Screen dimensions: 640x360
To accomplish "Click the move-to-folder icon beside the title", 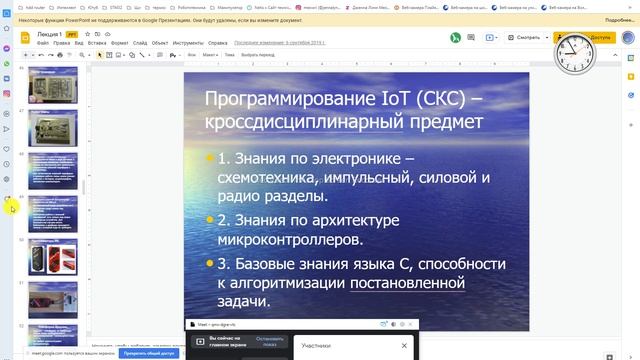I will point(97,34).
